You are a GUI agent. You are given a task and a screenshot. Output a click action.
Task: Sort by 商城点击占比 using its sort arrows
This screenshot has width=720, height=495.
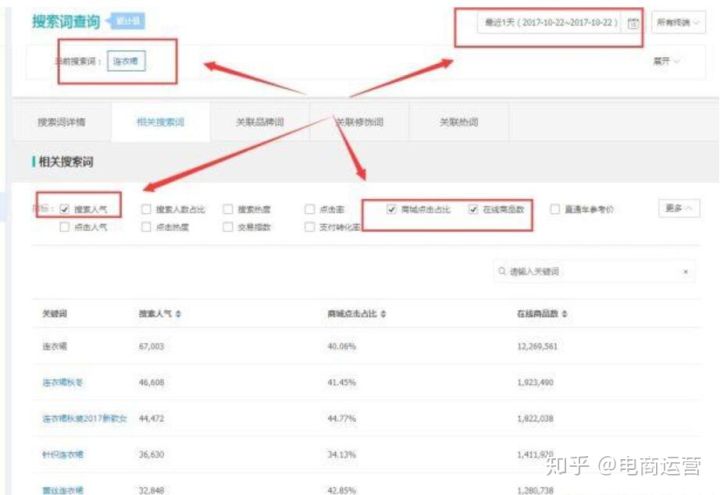pyautogui.click(x=383, y=314)
